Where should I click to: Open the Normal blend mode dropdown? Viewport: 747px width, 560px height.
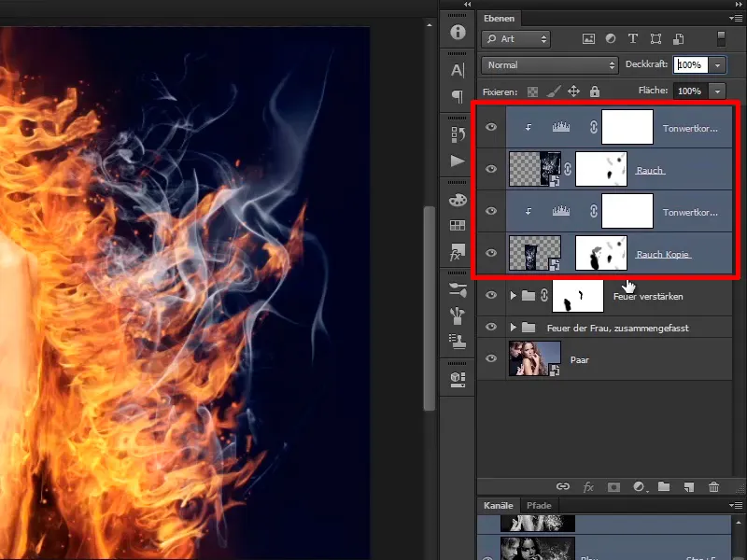[550, 65]
